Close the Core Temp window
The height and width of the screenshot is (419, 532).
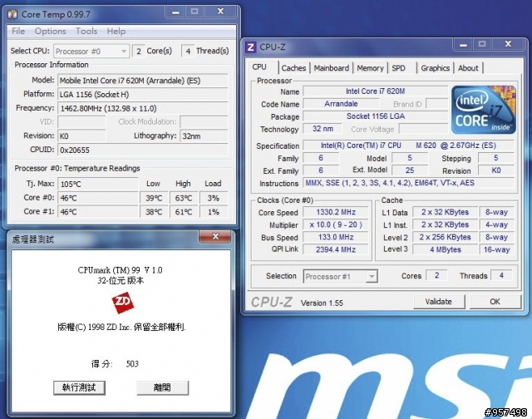pyautogui.click(x=220, y=12)
